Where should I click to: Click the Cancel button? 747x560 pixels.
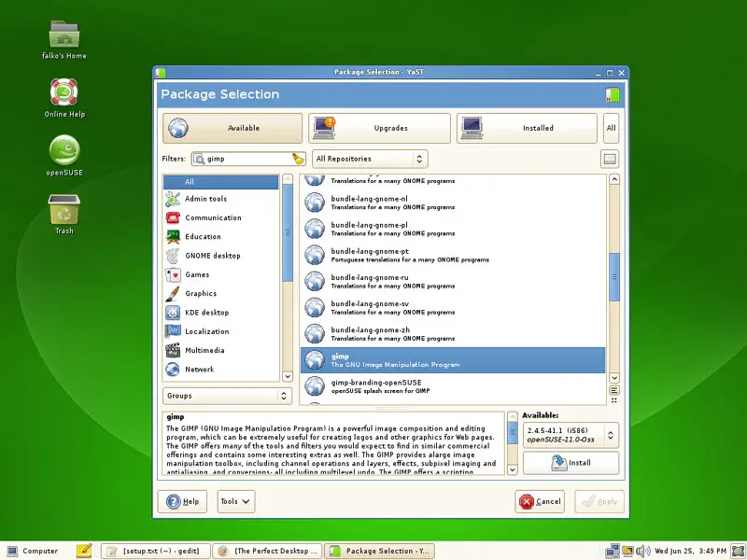click(x=540, y=501)
